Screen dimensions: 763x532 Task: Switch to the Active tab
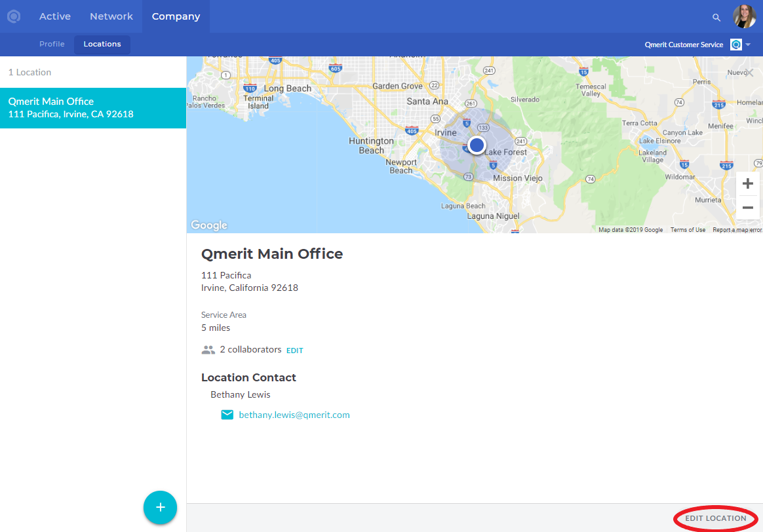pos(55,16)
